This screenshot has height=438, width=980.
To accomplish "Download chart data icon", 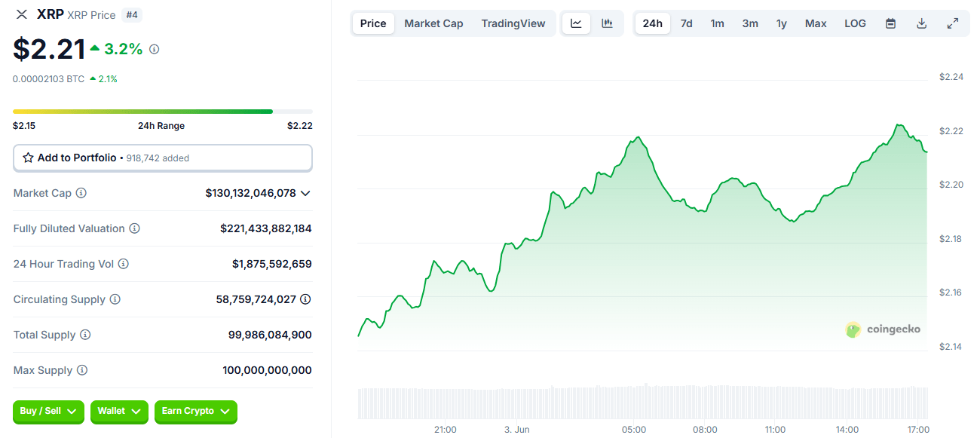I will pos(921,23).
